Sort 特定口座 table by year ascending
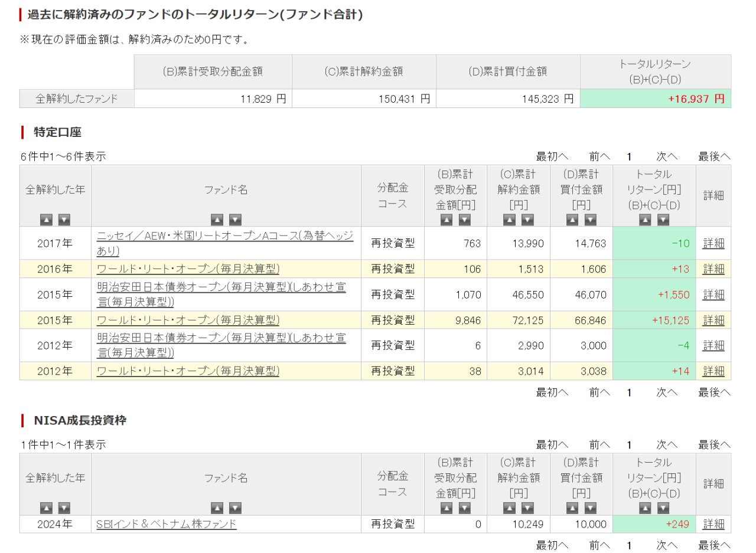The width and height of the screenshot is (756, 553). pos(46,220)
